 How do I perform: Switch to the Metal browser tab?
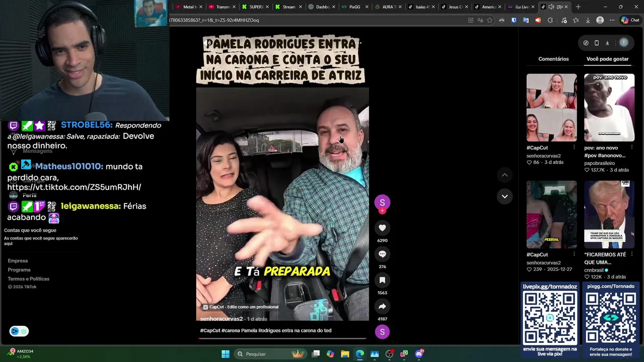click(x=189, y=7)
